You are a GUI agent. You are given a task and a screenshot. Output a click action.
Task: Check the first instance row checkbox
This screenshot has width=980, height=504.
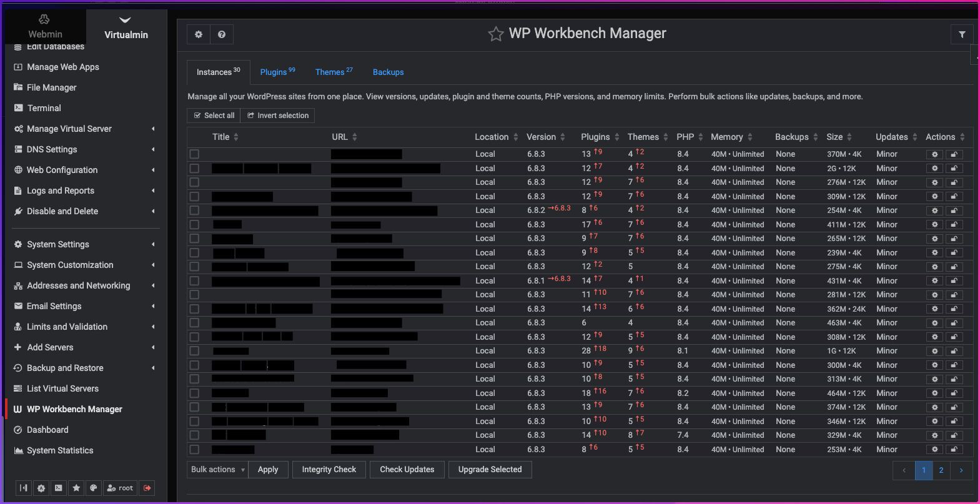click(x=195, y=154)
